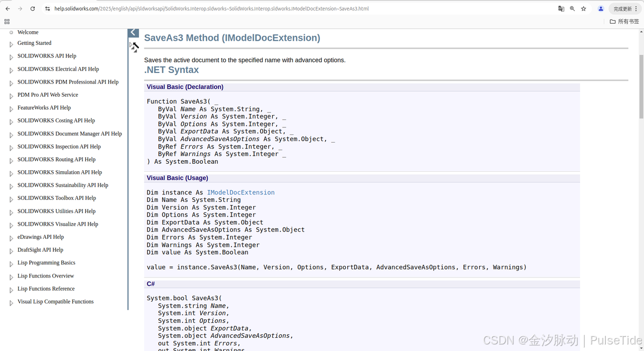Expand SOLIDWORKS Routing API Help node

point(11,161)
